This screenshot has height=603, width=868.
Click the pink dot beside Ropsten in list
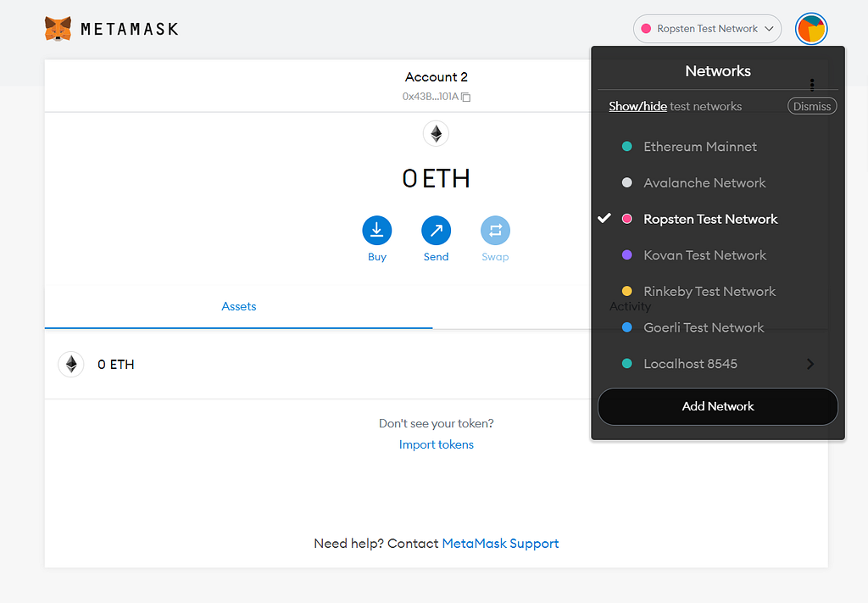coord(627,219)
